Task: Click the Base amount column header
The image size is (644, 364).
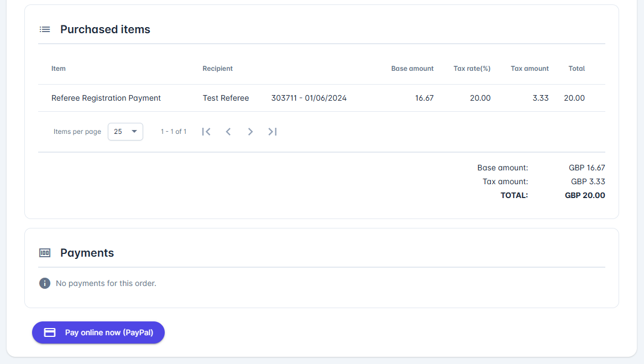Action: pos(412,69)
